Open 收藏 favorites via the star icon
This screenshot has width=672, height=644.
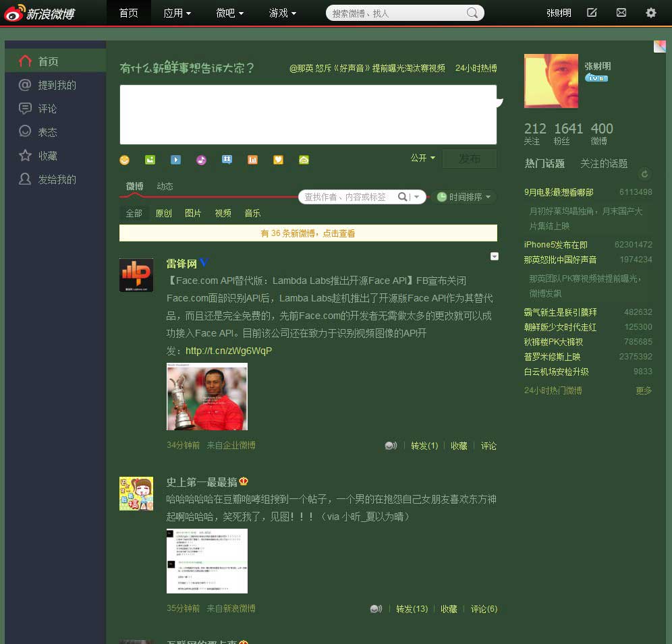[x=26, y=156]
